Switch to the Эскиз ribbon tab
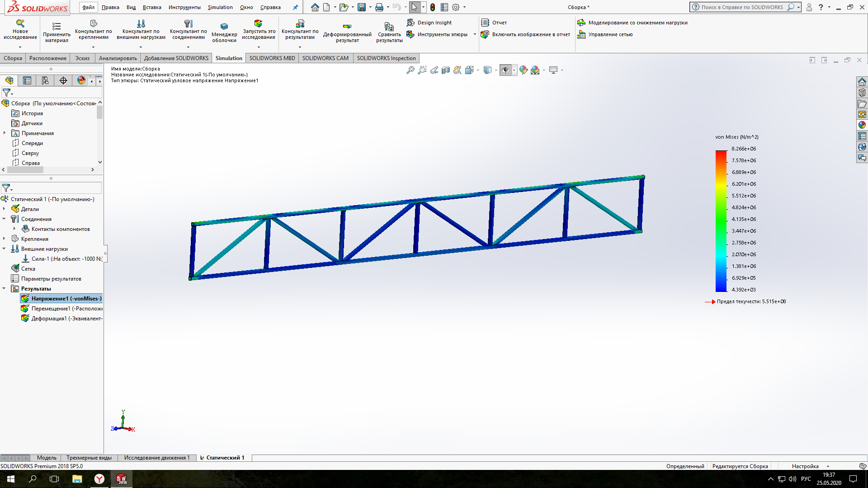Image resolution: width=868 pixels, height=488 pixels. click(x=82, y=58)
